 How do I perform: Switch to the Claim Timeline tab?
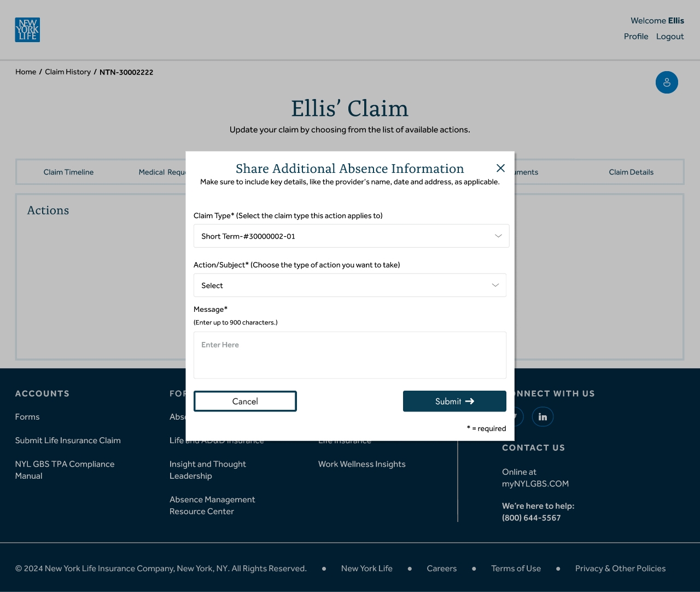coord(68,172)
